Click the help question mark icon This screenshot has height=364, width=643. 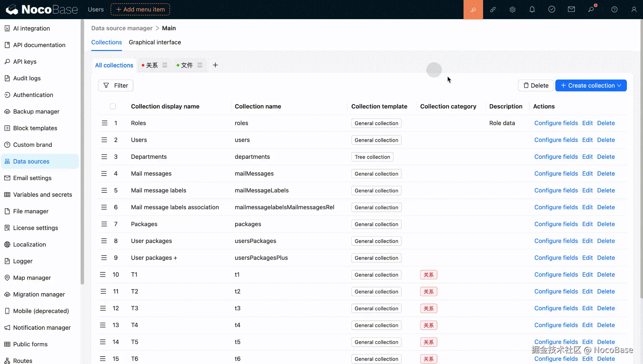pyautogui.click(x=614, y=10)
